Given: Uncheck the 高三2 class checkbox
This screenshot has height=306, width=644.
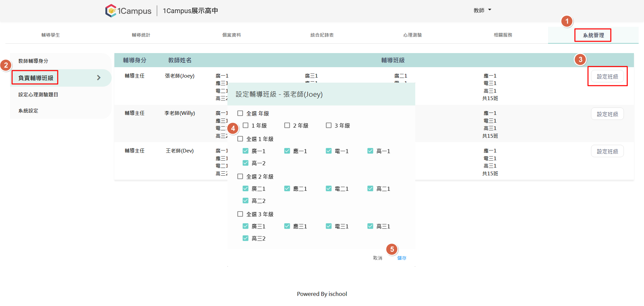Looking at the screenshot, I should (x=246, y=238).
